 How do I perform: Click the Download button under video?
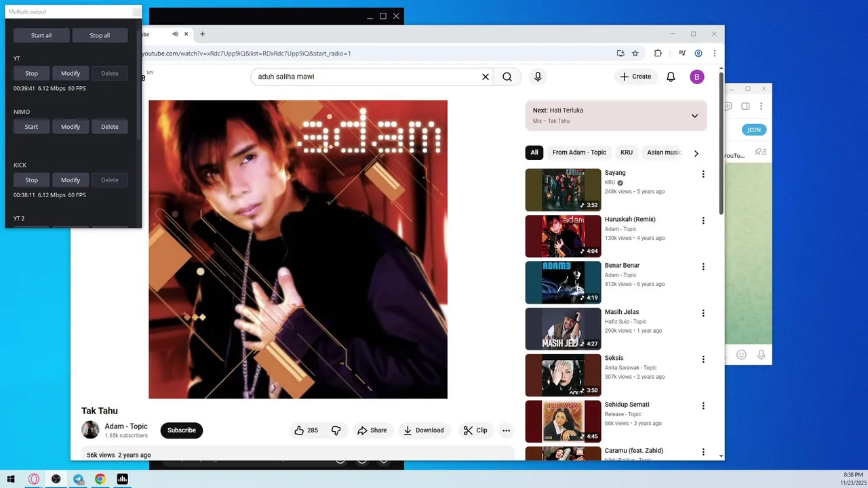(x=424, y=430)
